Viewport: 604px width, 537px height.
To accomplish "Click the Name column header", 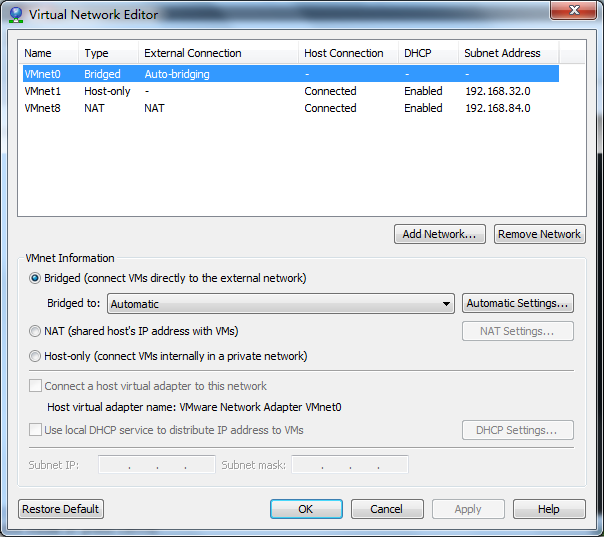I will pos(49,53).
